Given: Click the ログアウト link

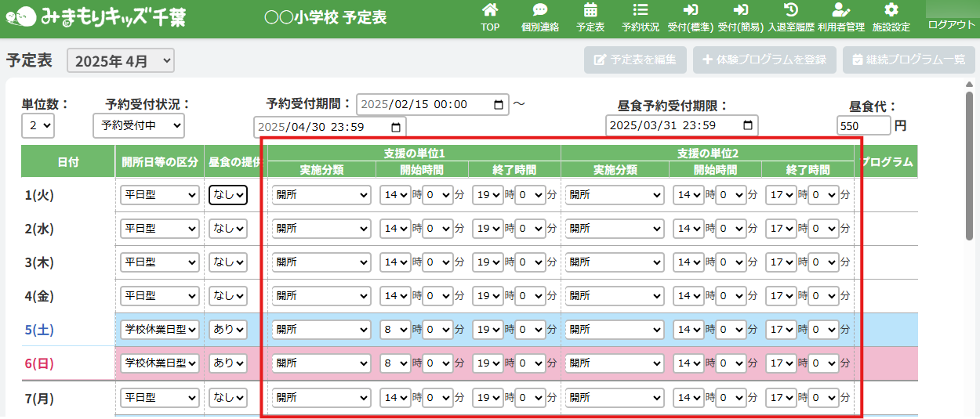Looking at the screenshot, I should point(951,25).
